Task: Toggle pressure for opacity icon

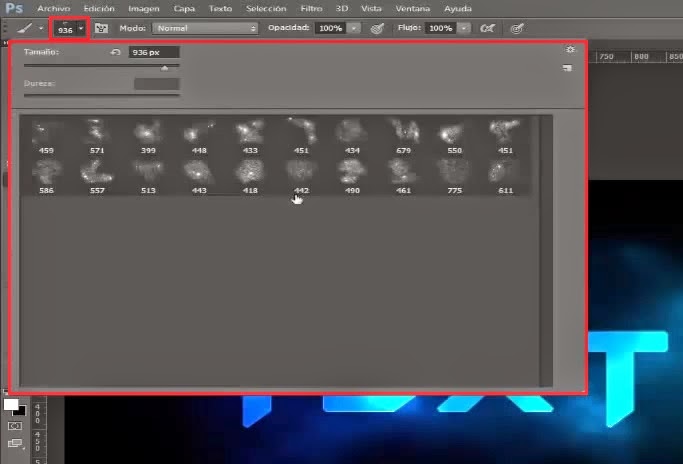Action: pyautogui.click(x=377, y=28)
